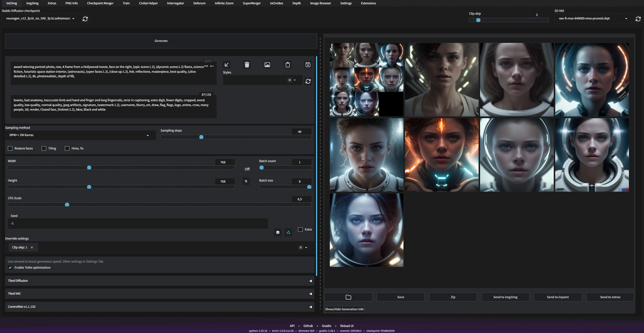Screen dimensions: 644x333
Task: Reuse last seed with green recycle icon
Action: coord(288,233)
